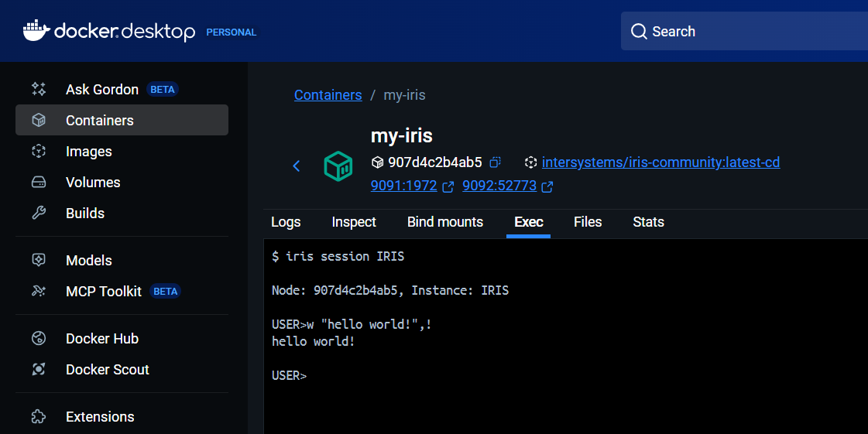Open the Files tab
The image size is (868, 434).
click(588, 222)
